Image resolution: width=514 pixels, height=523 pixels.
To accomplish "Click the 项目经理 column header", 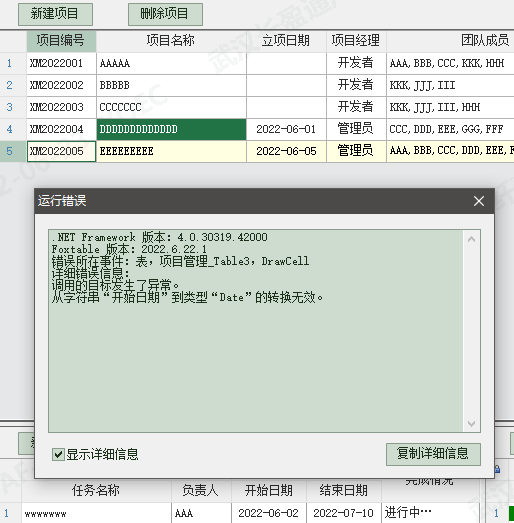I will (356, 41).
